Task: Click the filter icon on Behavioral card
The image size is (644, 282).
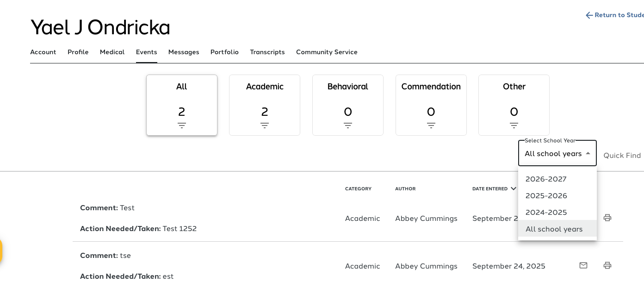Action: pos(348,125)
